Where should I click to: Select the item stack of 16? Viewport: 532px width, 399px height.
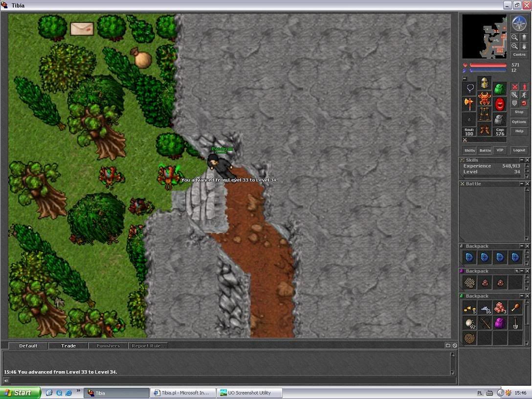[x=485, y=308]
